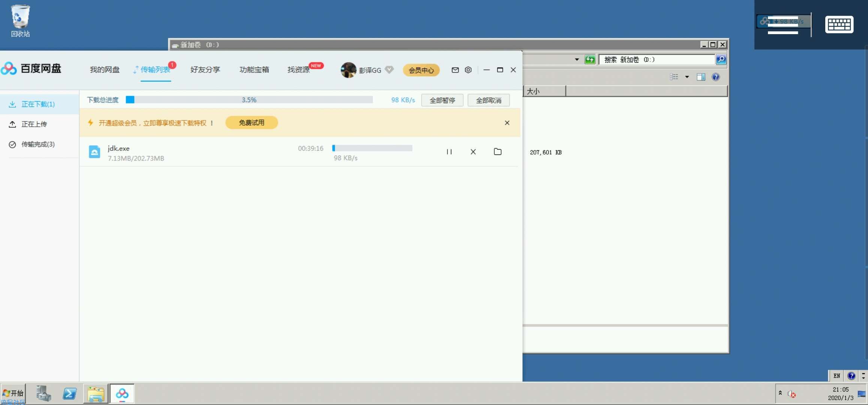Image resolution: width=868 pixels, height=405 pixels.
Task: Click the 免费试用 button
Action: [251, 123]
